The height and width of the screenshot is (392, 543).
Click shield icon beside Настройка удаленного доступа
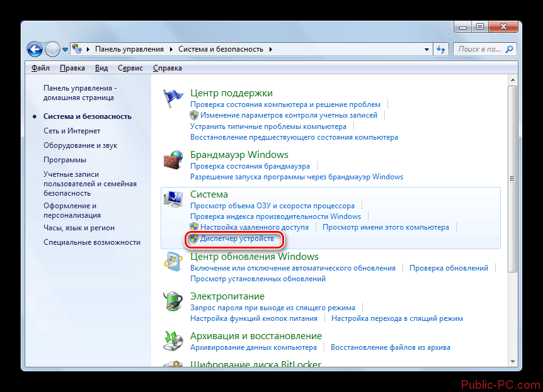coord(194,227)
